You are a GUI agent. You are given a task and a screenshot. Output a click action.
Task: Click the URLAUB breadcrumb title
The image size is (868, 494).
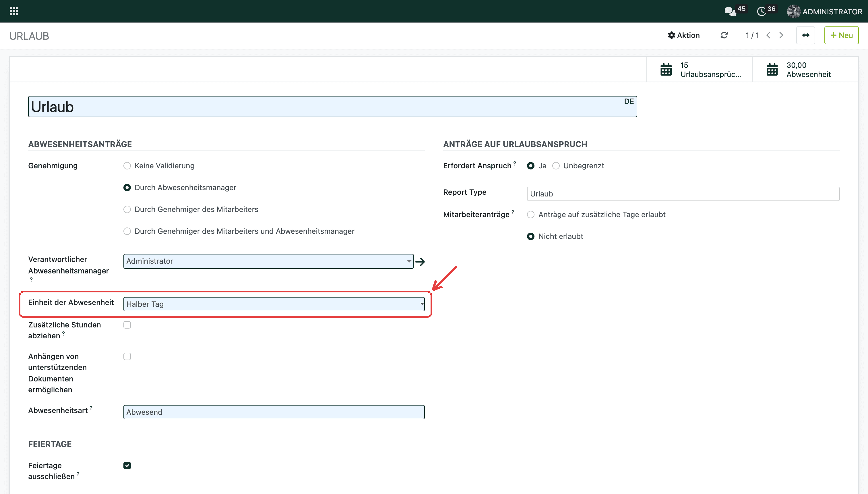coord(29,36)
